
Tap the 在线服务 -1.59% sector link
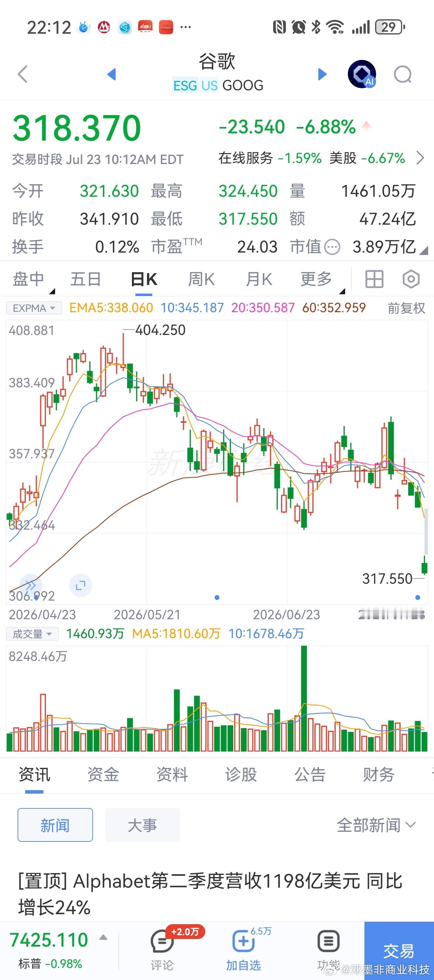coord(270,158)
